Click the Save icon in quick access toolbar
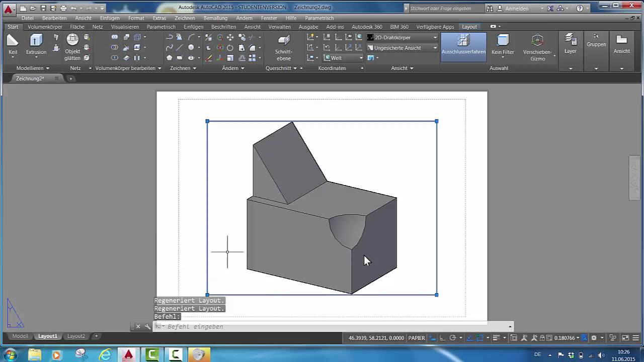The width and height of the screenshot is (644, 362). click(43, 8)
